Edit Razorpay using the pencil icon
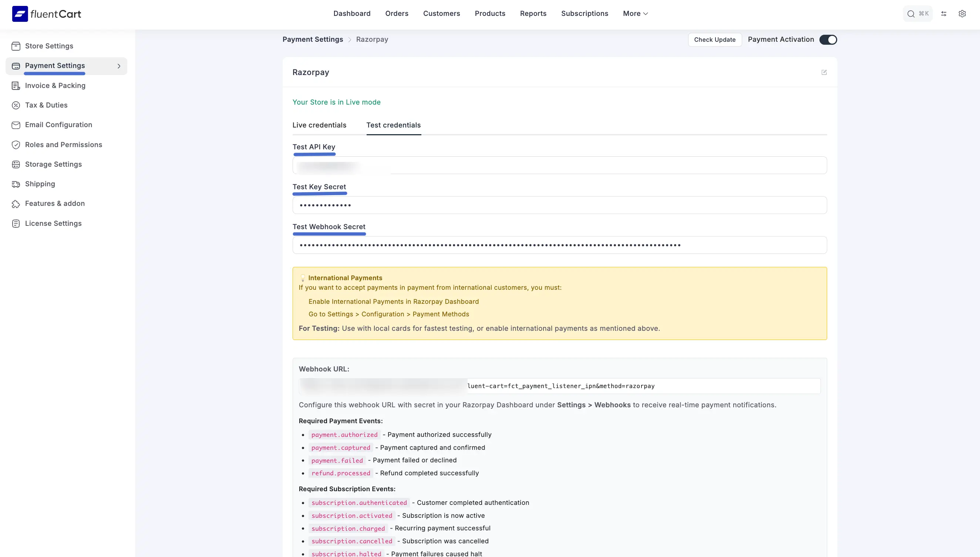Image resolution: width=980 pixels, height=557 pixels. point(824,72)
